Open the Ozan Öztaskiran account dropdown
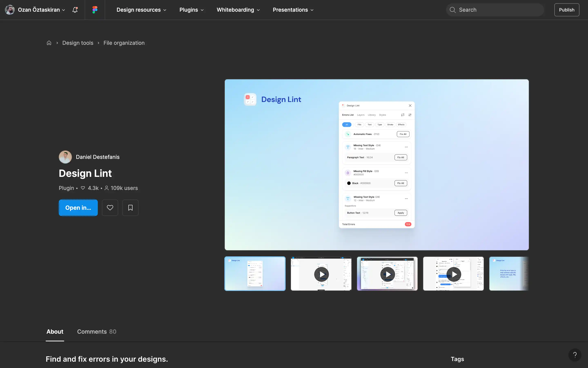Viewport: 588px width, 368px height. coord(42,10)
